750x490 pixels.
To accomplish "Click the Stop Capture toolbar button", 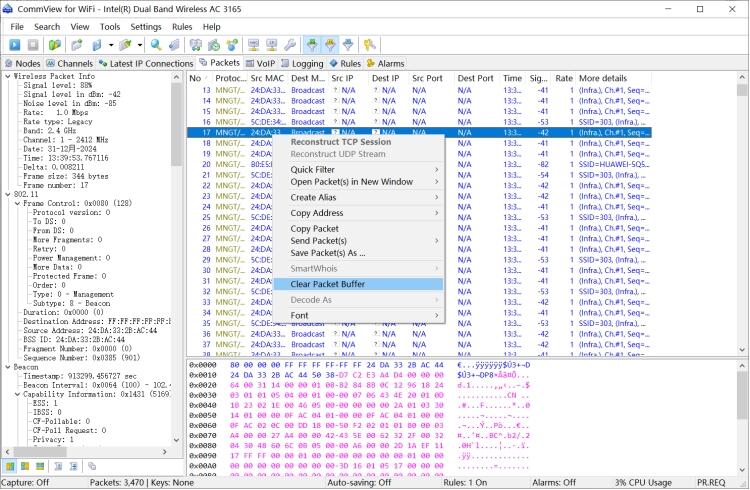I will point(33,45).
